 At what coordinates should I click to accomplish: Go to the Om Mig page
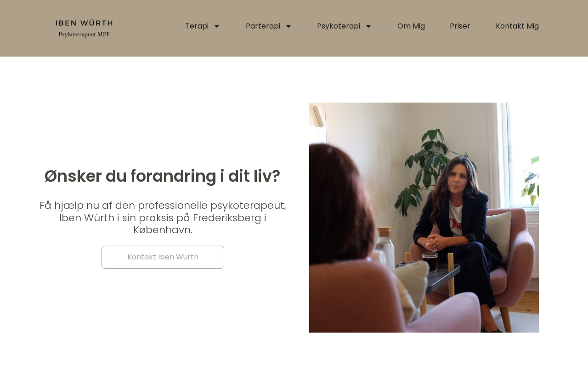point(411,26)
